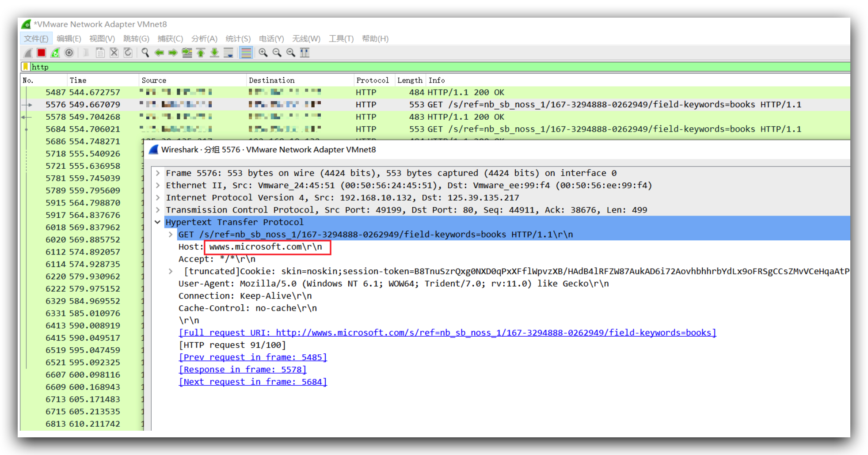Select the Host header line
868x455 pixels.
250,247
